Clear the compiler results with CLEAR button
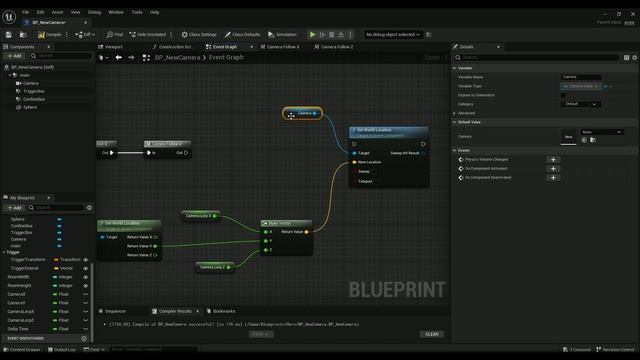Screen dimensions: 640x360 point(432,334)
